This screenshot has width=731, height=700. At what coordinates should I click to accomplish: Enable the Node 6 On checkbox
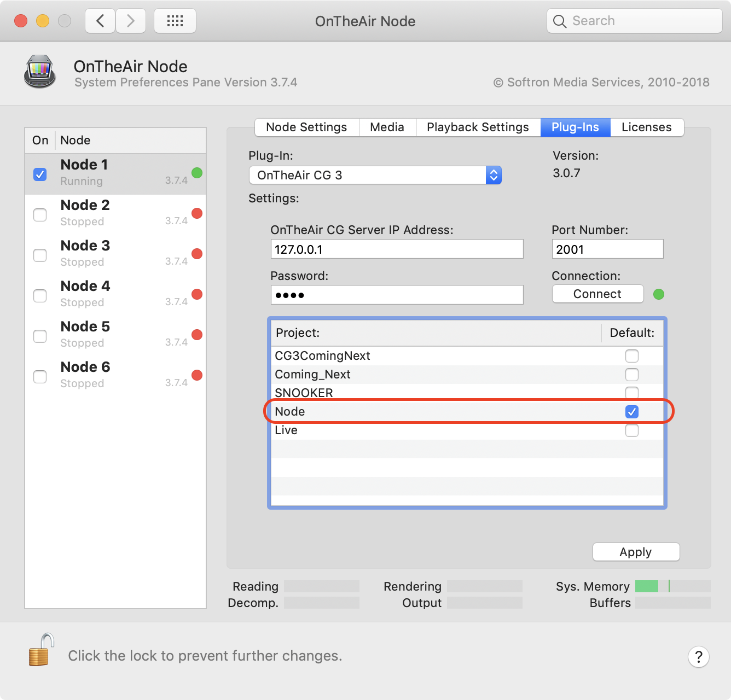click(x=40, y=377)
